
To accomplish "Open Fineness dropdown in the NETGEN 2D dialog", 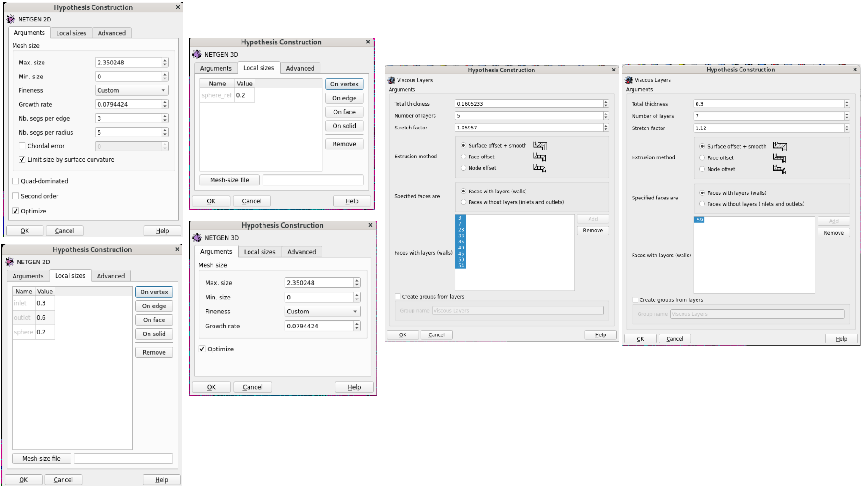I will (131, 90).
